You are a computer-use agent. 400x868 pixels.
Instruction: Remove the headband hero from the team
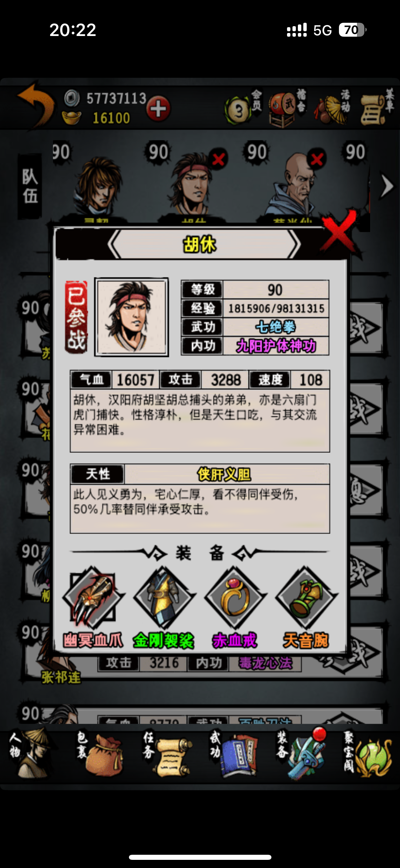[x=218, y=159]
